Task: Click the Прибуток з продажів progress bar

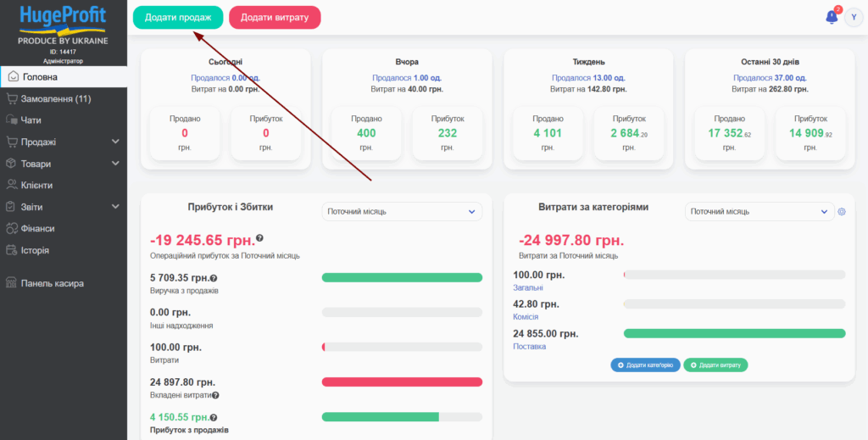Action: tap(402, 417)
